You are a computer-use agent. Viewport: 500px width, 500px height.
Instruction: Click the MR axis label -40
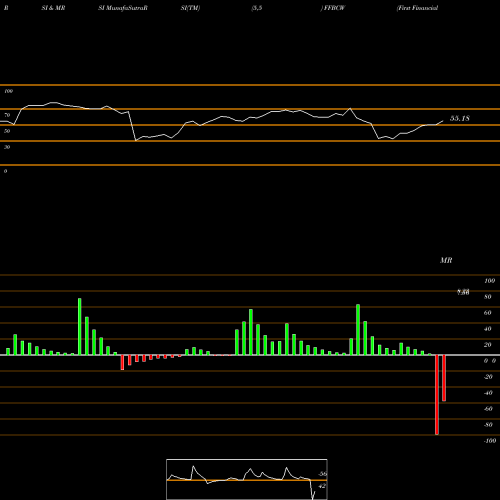point(488,393)
